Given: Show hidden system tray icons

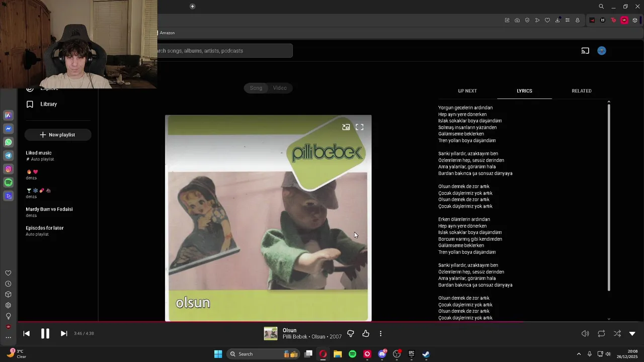Looking at the screenshot, I should tap(579, 354).
